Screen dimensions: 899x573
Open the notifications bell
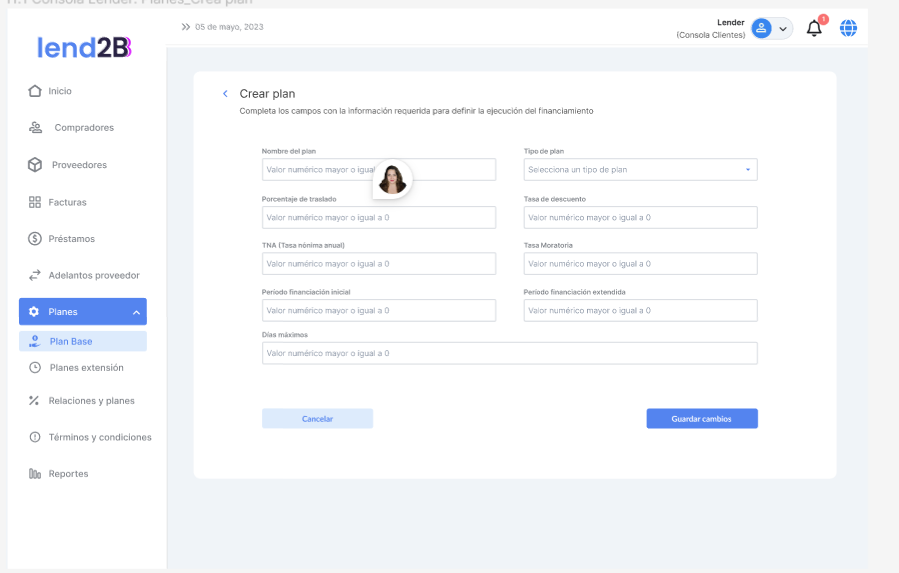click(814, 29)
